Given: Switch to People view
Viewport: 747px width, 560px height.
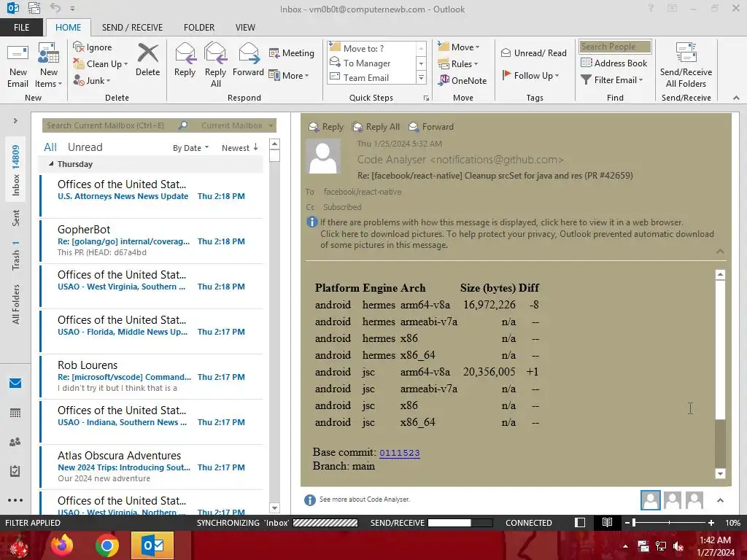Looking at the screenshot, I should click(15, 442).
